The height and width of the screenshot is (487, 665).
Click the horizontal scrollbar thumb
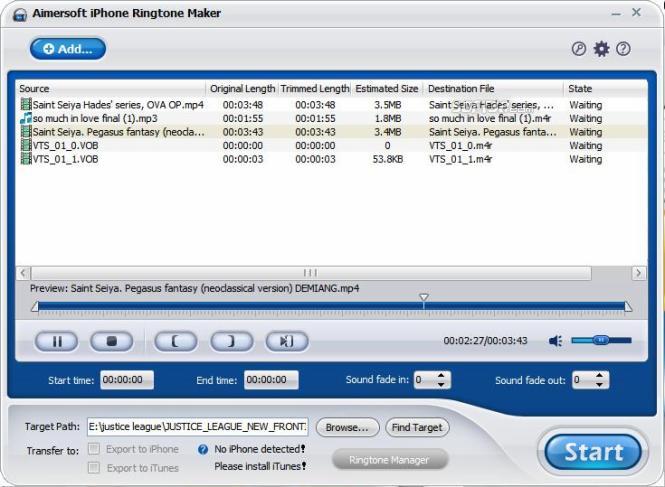point(311,273)
